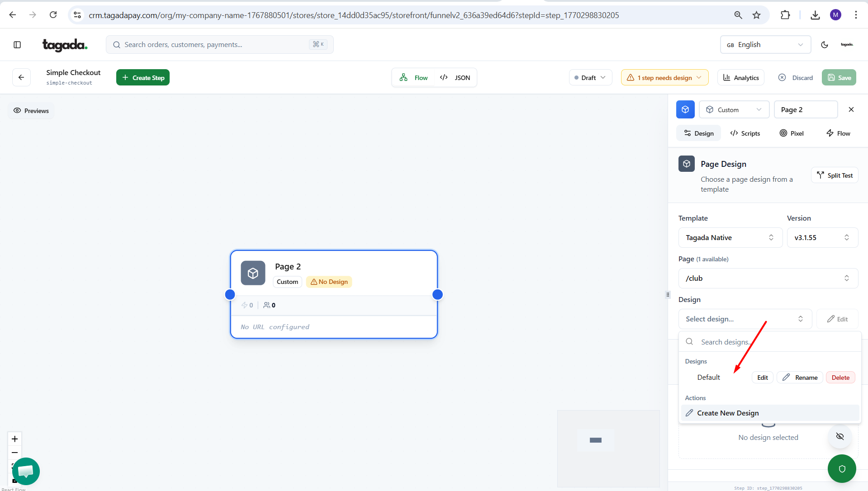This screenshot has height=491, width=868.
Task: Close the Page 2 side panel
Action: coord(851,110)
